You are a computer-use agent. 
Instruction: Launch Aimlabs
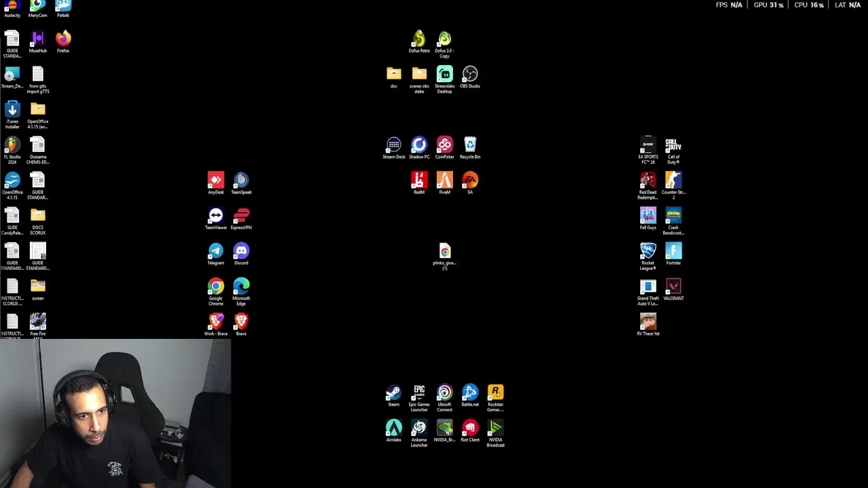pos(394,430)
